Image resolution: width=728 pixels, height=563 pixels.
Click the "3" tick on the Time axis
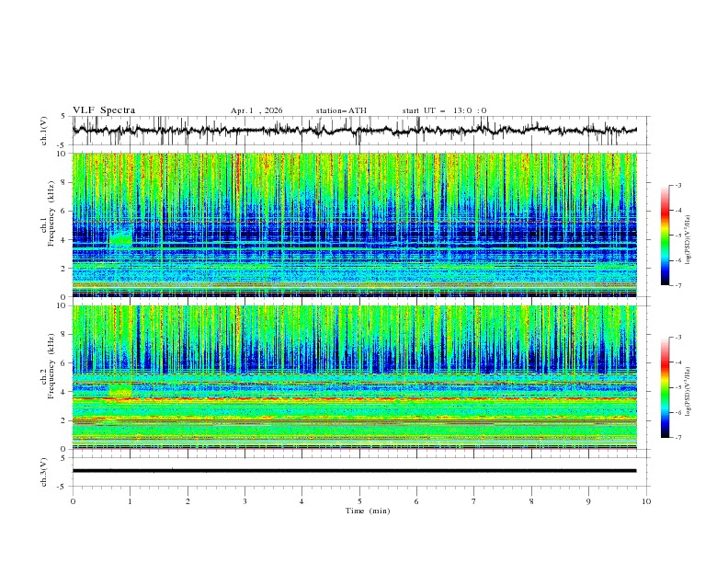[x=245, y=501]
